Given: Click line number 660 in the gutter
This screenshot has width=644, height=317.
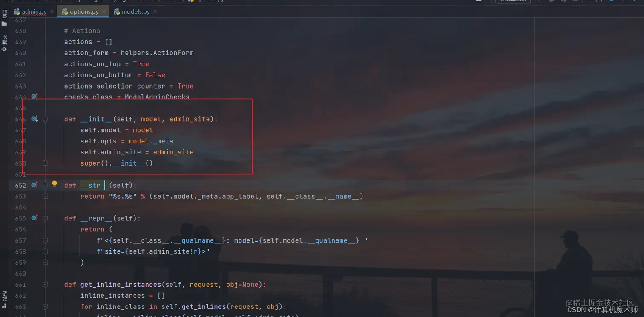Looking at the screenshot, I should point(20,274).
